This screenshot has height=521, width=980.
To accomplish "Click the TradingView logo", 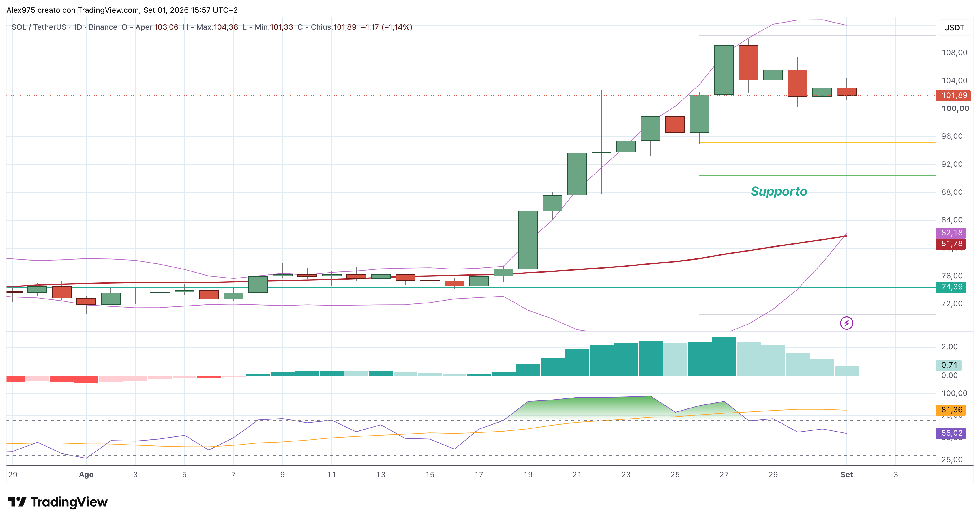I will (x=57, y=502).
